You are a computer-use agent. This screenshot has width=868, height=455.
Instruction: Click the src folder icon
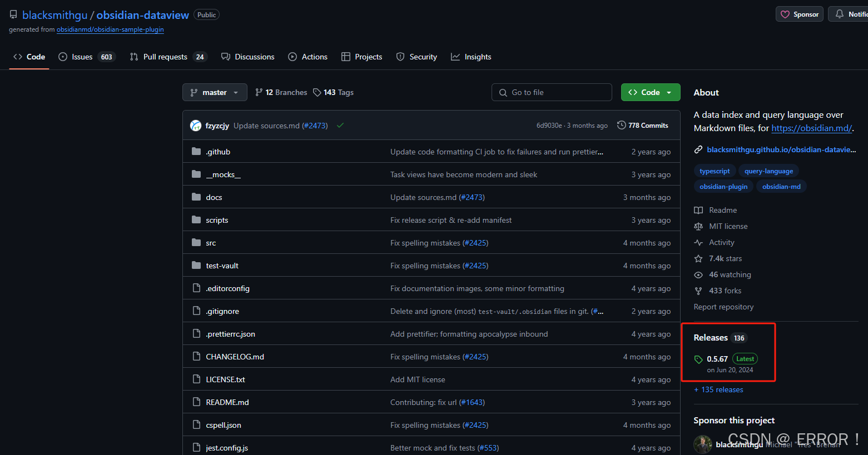pyautogui.click(x=196, y=243)
